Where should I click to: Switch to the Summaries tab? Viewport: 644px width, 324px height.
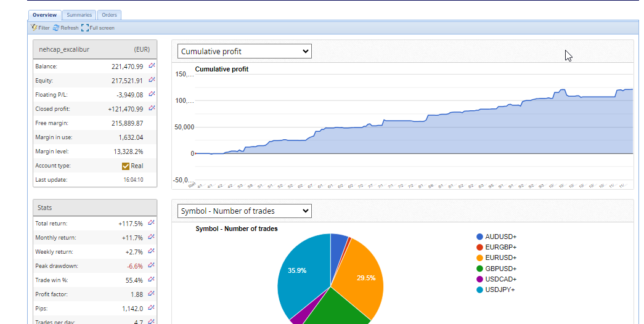tap(79, 15)
